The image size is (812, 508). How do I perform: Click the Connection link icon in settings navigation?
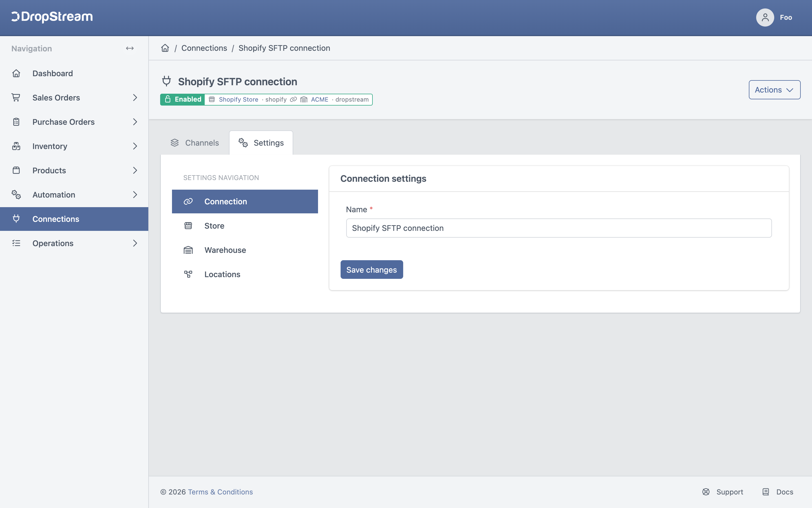coord(188,201)
